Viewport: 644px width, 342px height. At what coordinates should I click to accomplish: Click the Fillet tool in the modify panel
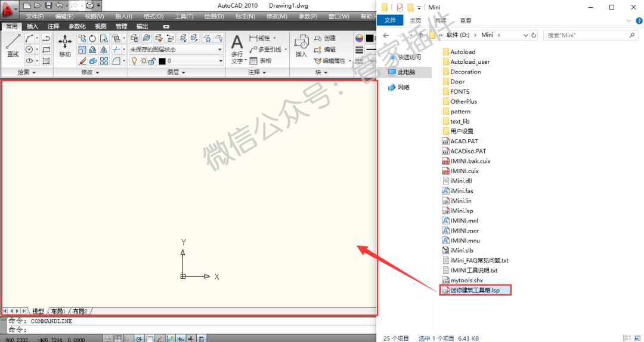tap(116, 61)
